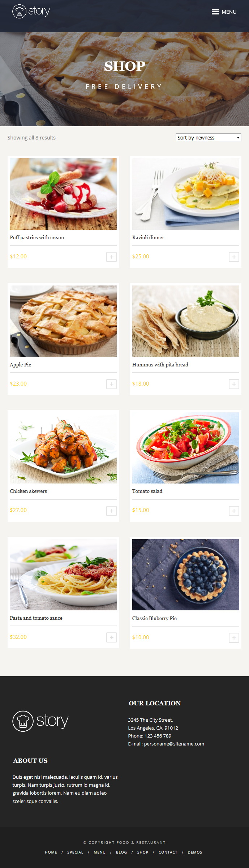Go to HOME in footer navigation
The height and width of the screenshot is (868, 249).
pyautogui.click(x=51, y=852)
